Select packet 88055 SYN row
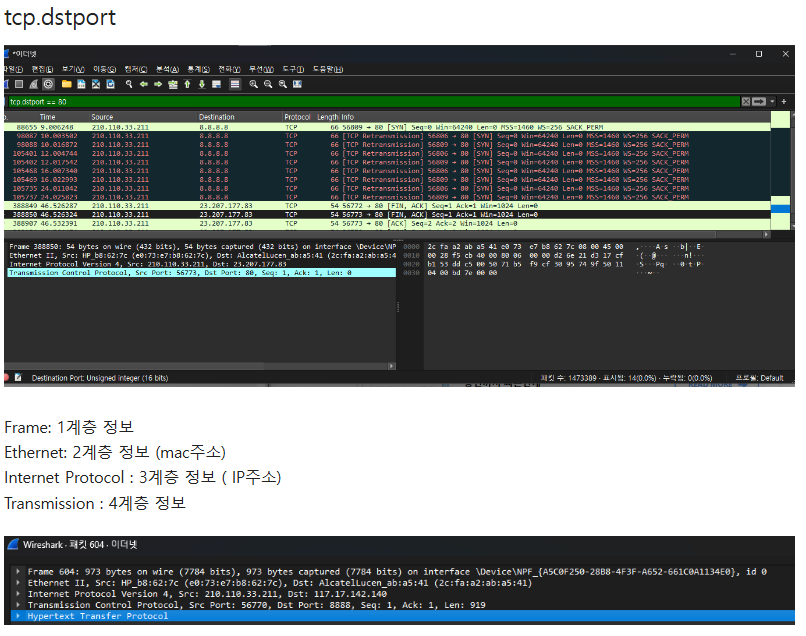Screen dimensions: 806x636 (387, 127)
